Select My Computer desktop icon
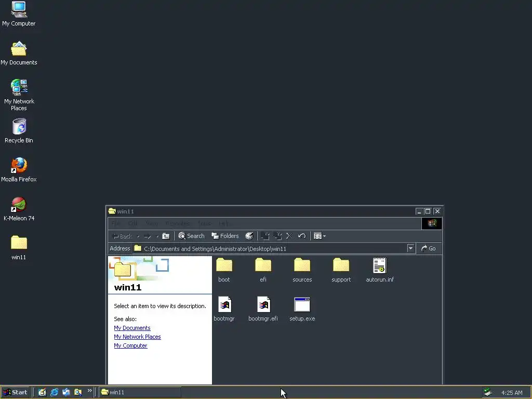Screen dimensions: 532x399 pyautogui.click(x=19, y=14)
